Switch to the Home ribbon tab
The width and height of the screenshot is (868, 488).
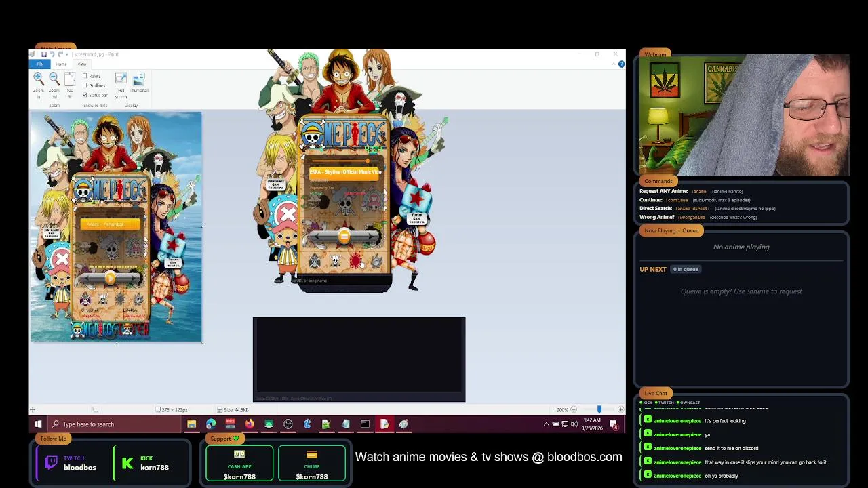[x=61, y=64]
